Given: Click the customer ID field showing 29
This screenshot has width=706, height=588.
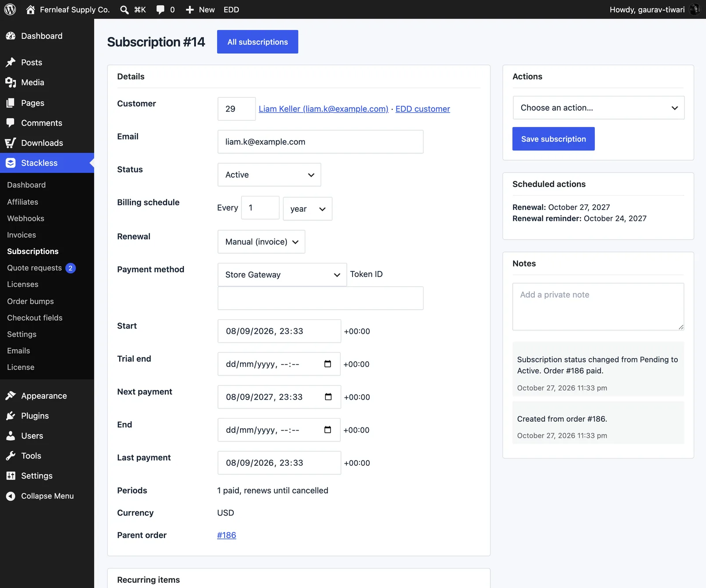Looking at the screenshot, I should click(237, 109).
